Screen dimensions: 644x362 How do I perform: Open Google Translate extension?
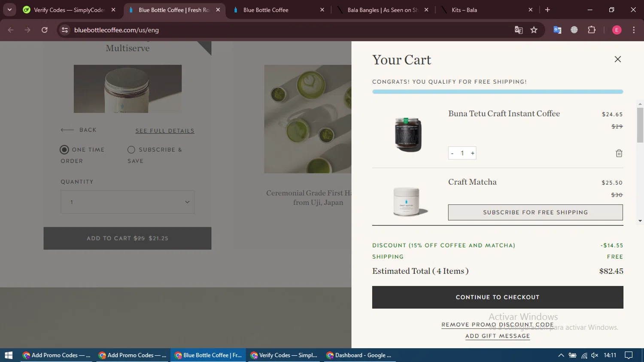pos(557,30)
